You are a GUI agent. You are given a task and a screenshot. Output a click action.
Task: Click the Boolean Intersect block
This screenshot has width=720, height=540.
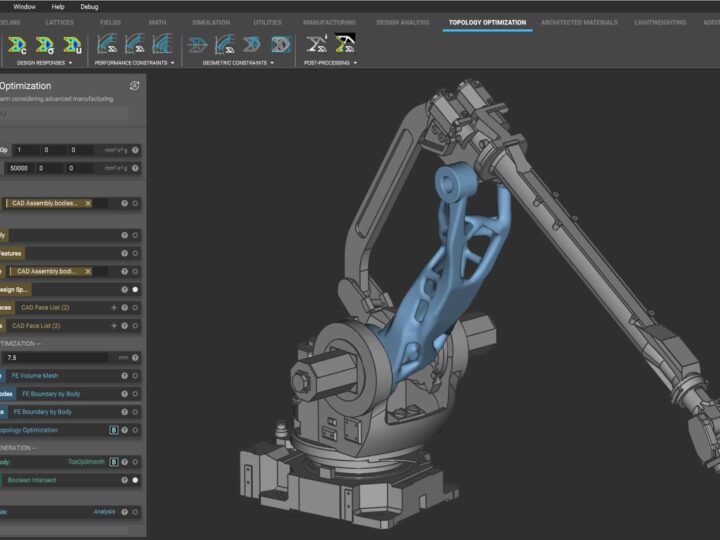[x=32, y=480]
